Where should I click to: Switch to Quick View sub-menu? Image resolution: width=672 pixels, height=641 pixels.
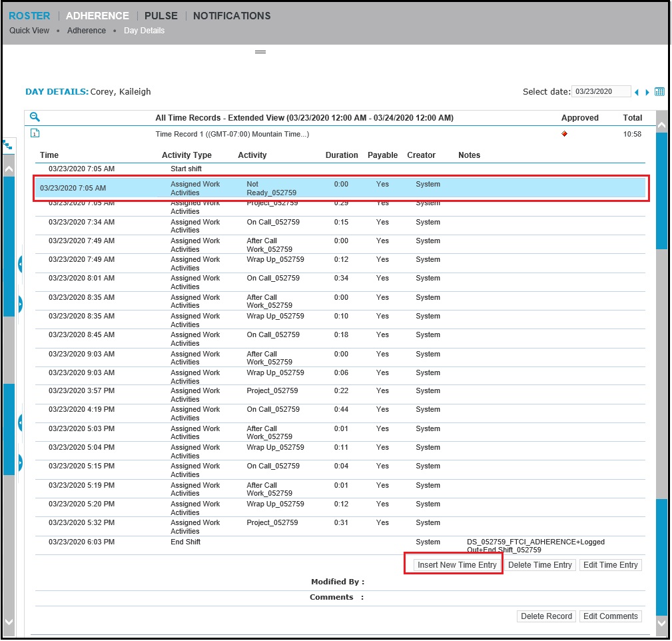pos(29,31)
